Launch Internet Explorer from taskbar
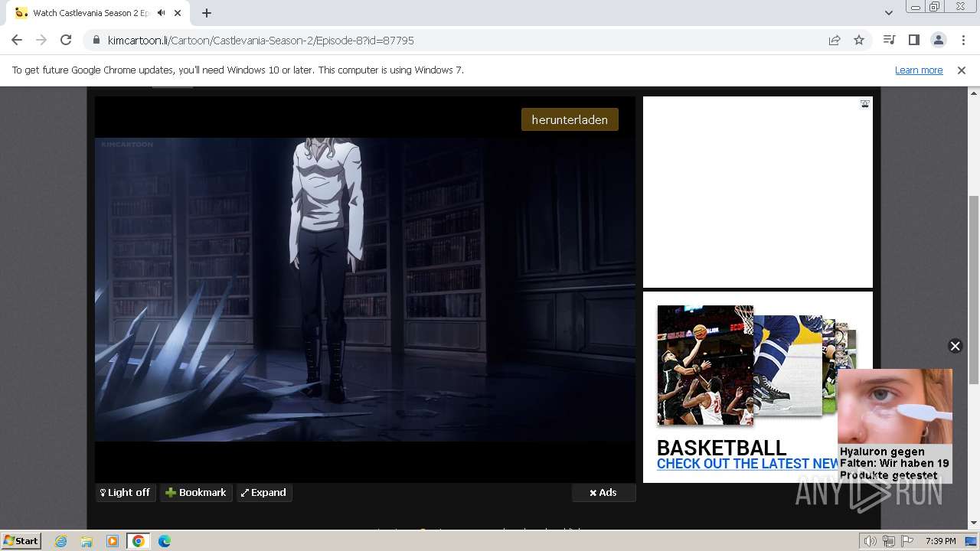 [61, 541]
